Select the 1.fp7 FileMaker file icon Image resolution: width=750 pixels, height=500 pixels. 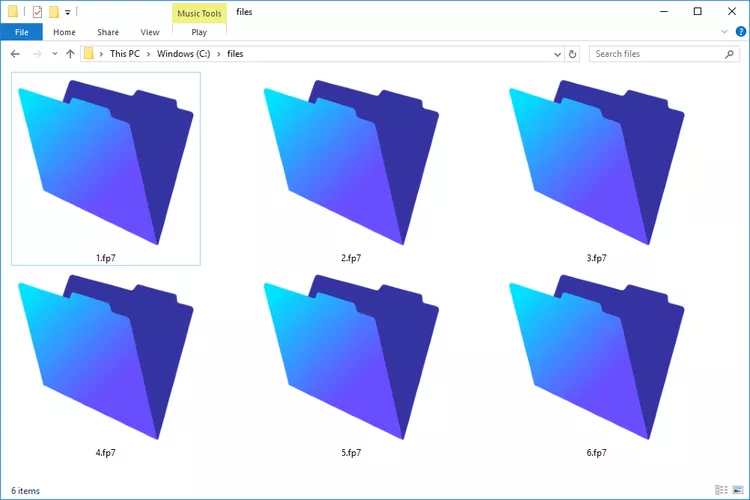coord(106,162)
